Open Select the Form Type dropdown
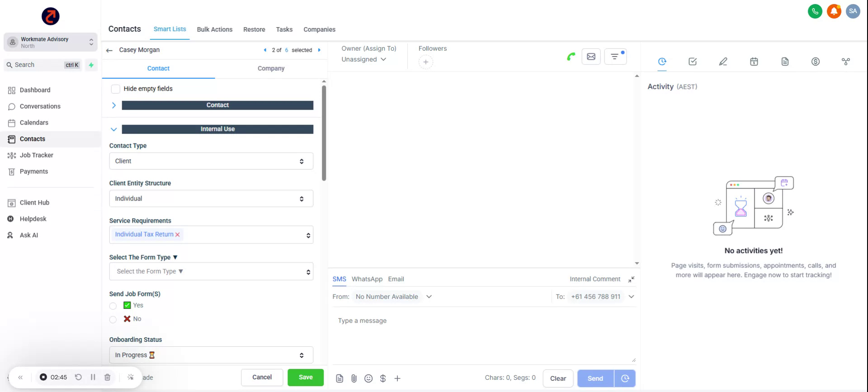The width and height of the screenshot is (868, 392). 211,272
